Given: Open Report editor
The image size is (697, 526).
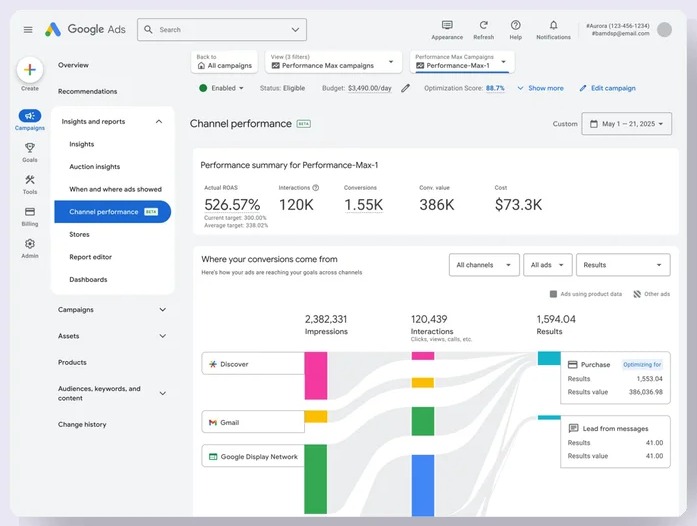Looking at the screenshot, I should pos(91,257).
